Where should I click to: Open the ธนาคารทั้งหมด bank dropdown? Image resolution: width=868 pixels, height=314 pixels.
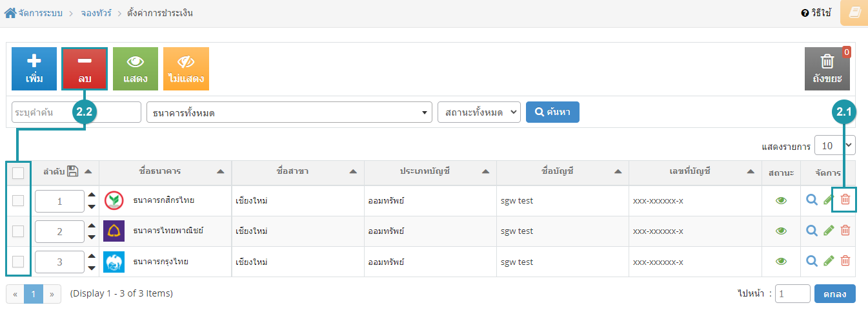pos(289,112)
